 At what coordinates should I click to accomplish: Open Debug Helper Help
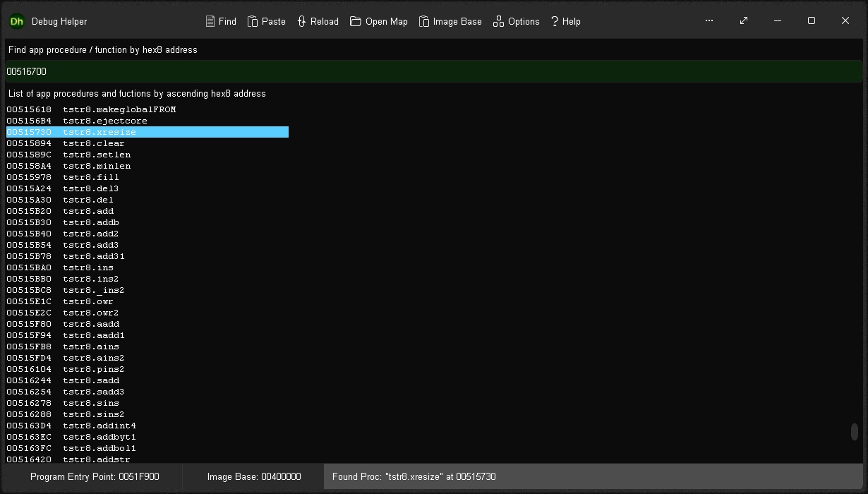pos(565,21)
